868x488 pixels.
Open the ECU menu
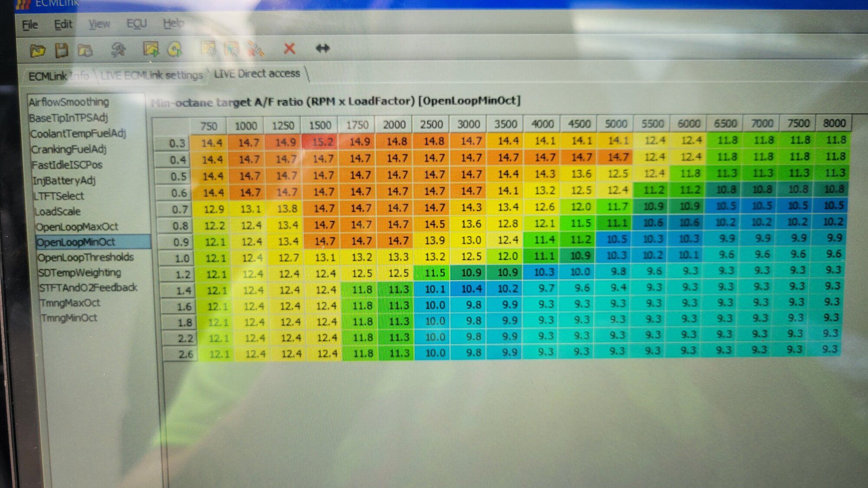coord(136,23)
